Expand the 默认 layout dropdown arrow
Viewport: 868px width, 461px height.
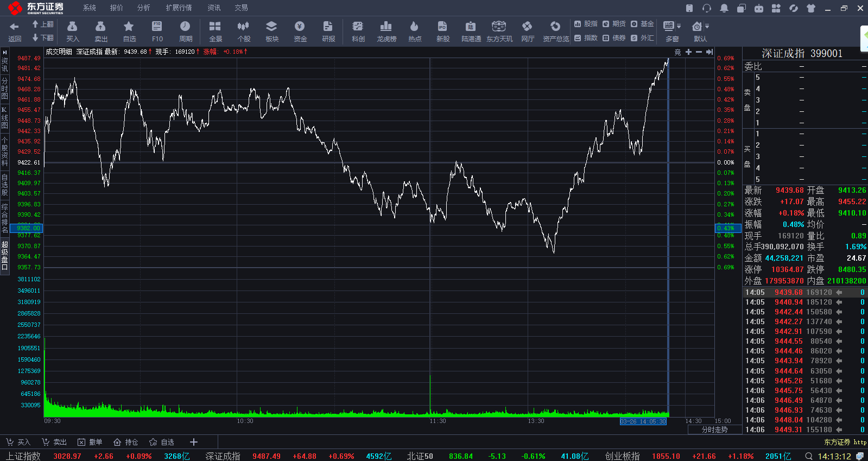707,26
